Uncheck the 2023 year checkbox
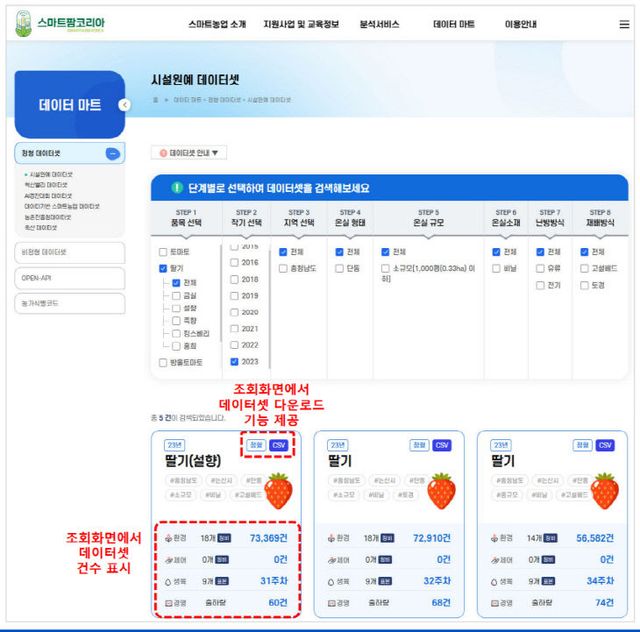 [234, 362]
